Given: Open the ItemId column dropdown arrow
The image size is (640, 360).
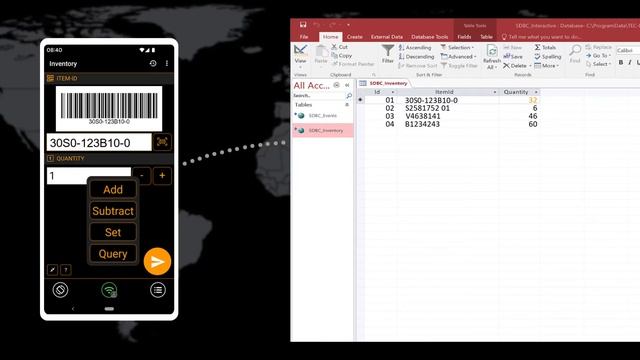Looking at the screenshot, I should (x=495, y=92).
